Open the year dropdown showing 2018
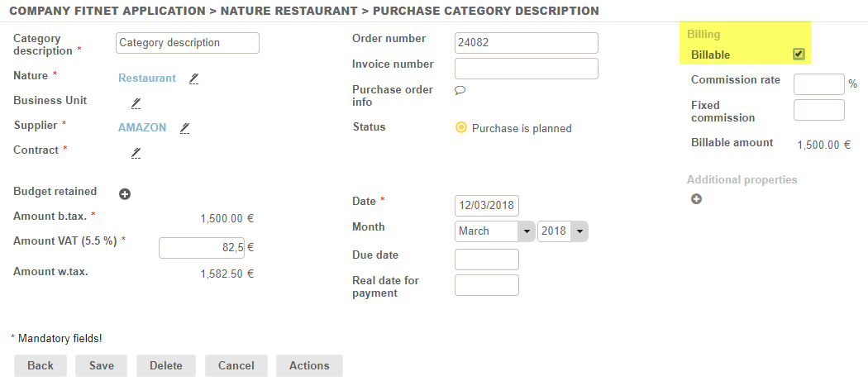Image resolution: width=868 pixels, height=381 pixels. pyautogui.click(x=563, y=231)
